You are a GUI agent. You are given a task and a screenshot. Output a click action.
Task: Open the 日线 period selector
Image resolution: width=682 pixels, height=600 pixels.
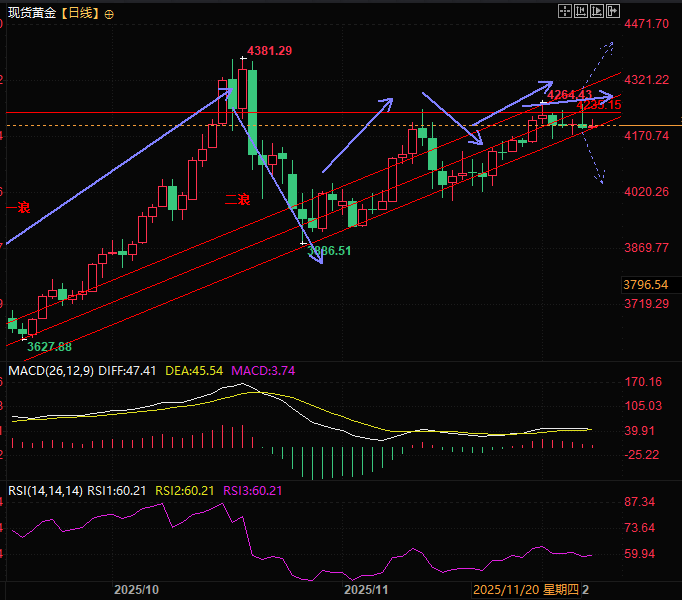coord(80,13)
